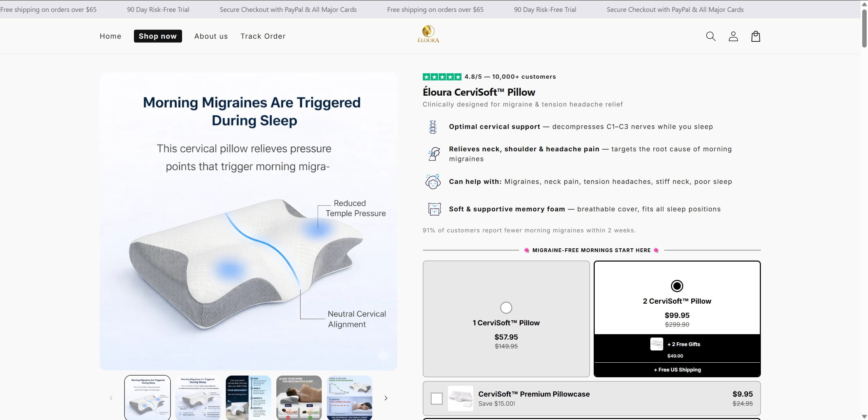The width and height of the screenshot is (868, 420).
Task: Click the '$9.95' pillowcase price
Action: (743, 394)
